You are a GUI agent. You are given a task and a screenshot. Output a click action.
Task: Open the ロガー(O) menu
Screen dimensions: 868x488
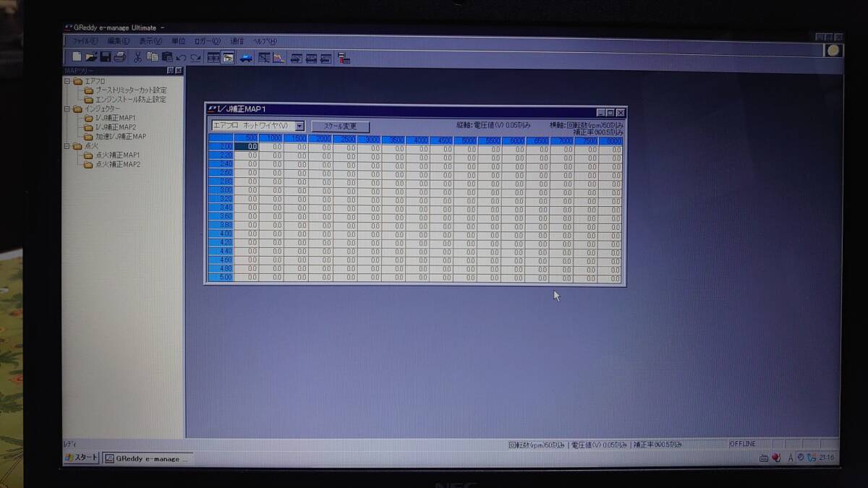(x=208, y=41)
